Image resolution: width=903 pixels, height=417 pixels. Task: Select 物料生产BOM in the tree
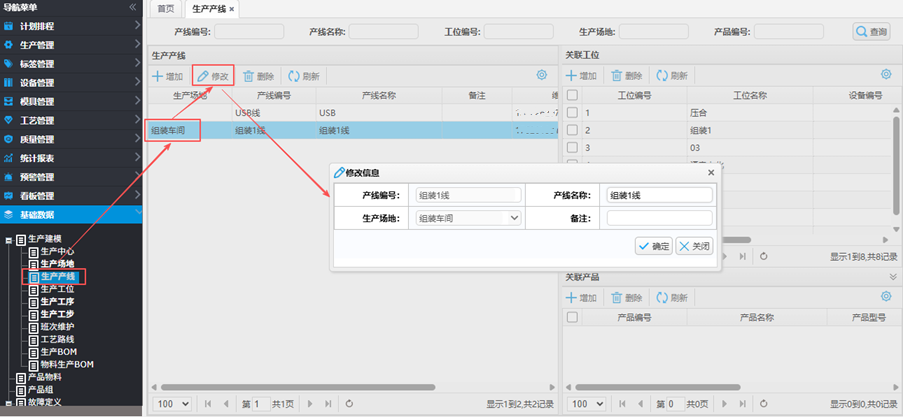67,364
